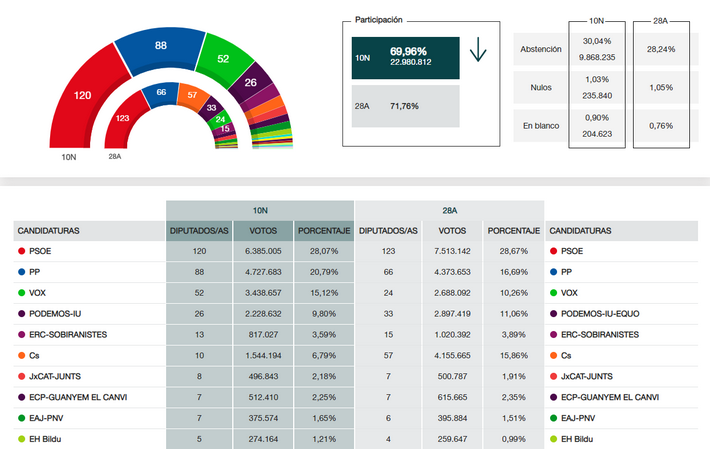710x449 pixels.
Task: Click VOX's 28A percentage 10,26%
Action: tap(513, 293)
